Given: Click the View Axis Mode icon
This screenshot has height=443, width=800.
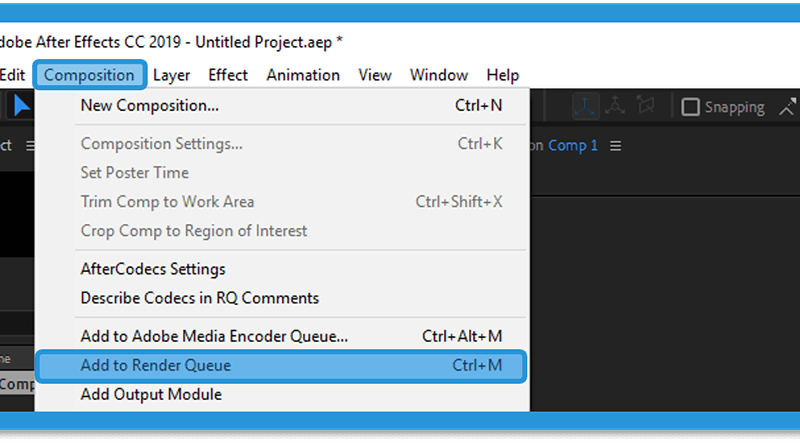Looking at the screenshot, I should (x=645, y=106).
